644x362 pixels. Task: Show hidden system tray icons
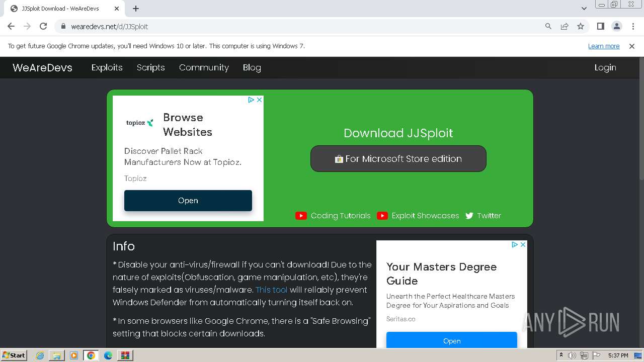coord(561,355)
